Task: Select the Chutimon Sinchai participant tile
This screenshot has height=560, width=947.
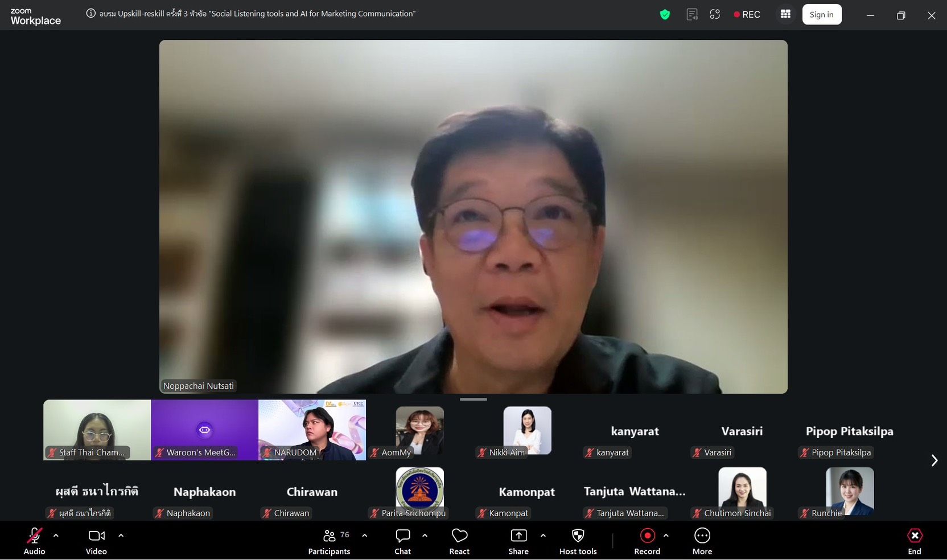Action: [742, 491]
